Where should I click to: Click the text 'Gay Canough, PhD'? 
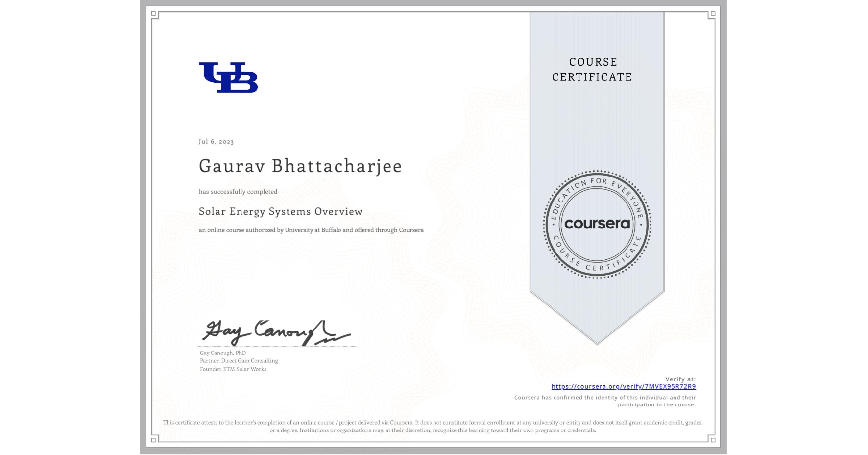coord(223,353)
